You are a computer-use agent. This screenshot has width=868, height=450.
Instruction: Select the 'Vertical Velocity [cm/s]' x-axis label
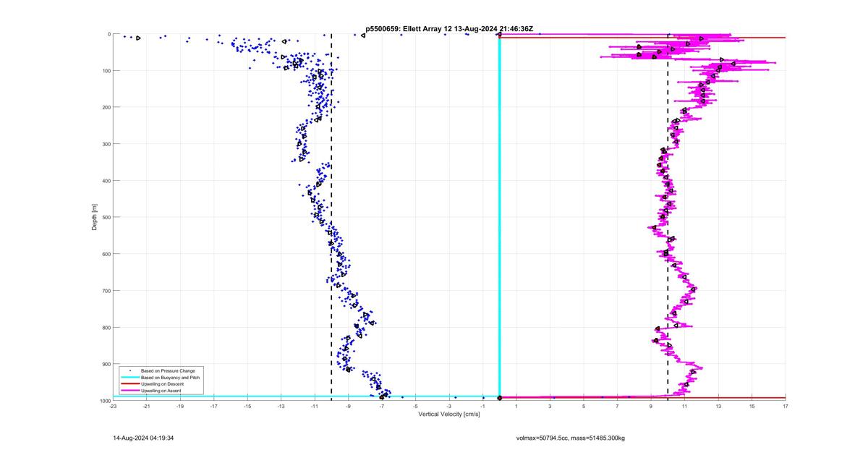[449, 415]
